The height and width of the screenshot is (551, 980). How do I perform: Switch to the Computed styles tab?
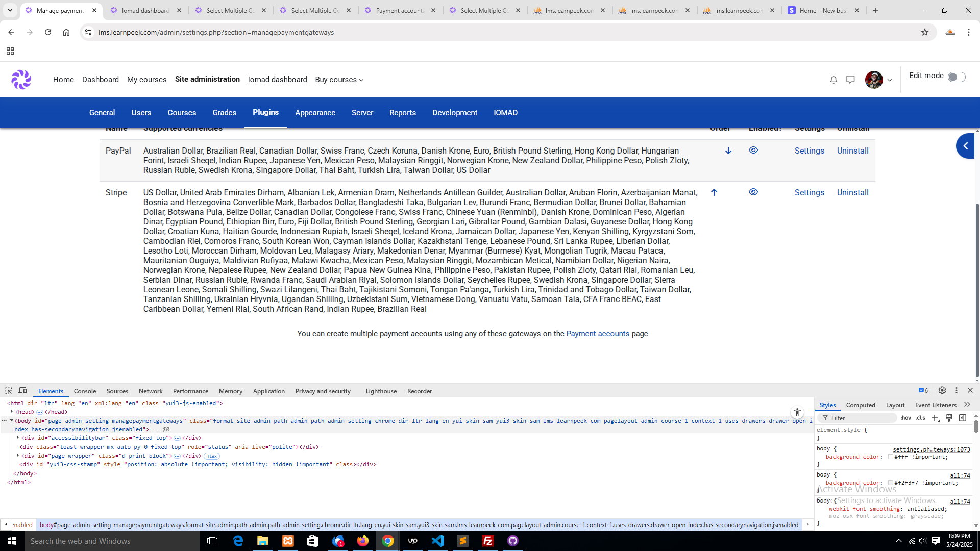[861, 405]
